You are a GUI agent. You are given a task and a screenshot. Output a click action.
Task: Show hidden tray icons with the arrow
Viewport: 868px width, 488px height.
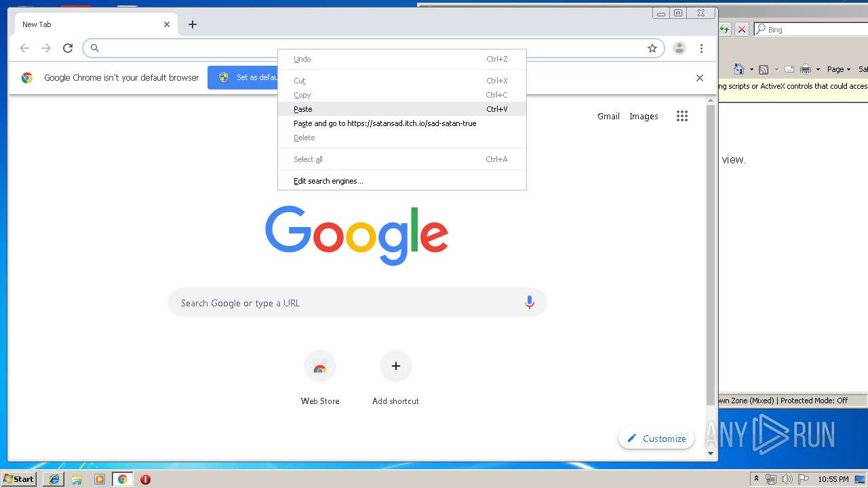pyautogui.click(x=756, y=479)
